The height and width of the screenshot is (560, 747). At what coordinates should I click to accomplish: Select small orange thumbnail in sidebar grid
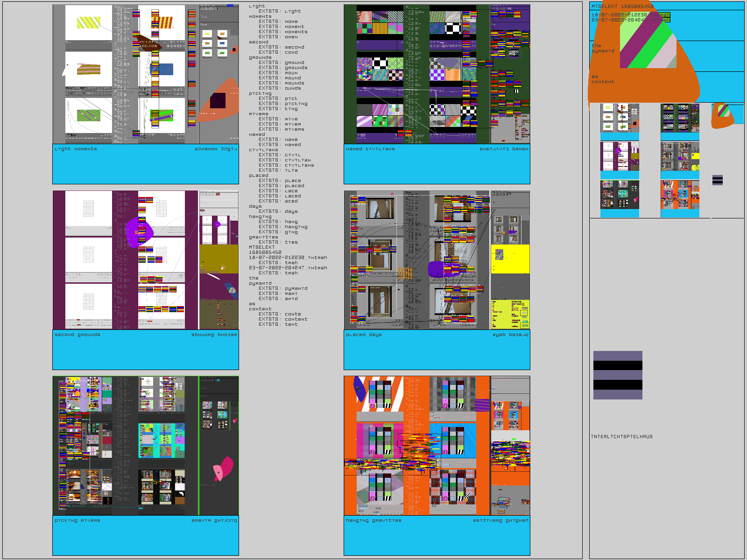tap(680, 195)
